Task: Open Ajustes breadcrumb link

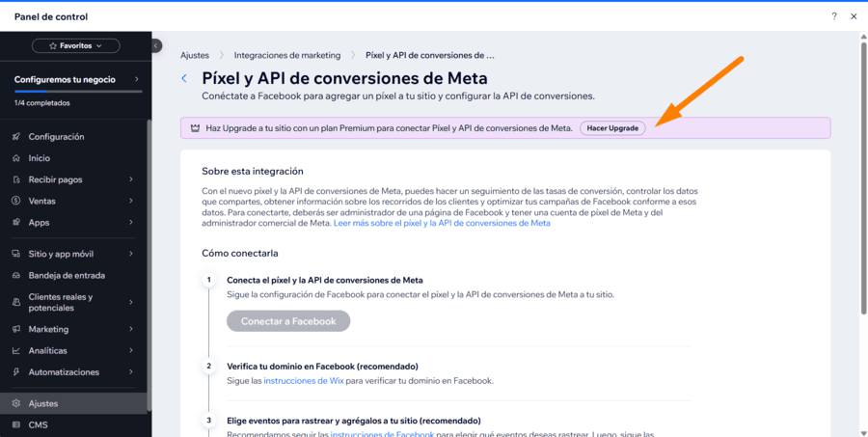Action: pyautogui.click(x=195, y=55)
